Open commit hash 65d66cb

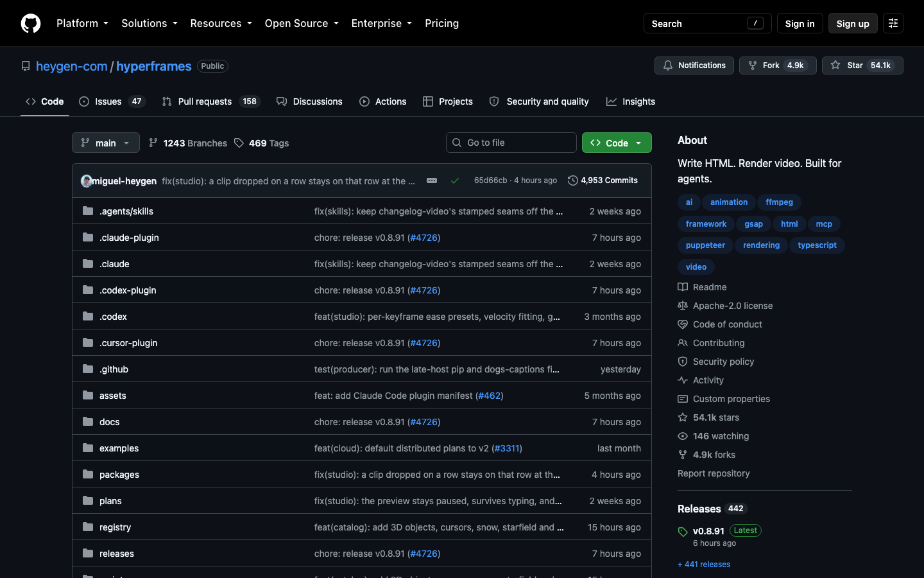(x=490, y=180)
